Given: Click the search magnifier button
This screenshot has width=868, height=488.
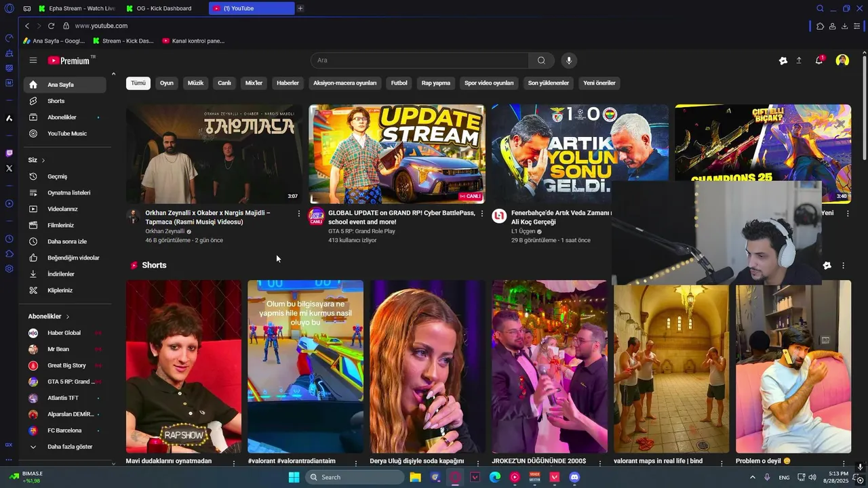Looking at the screenshot, I should pyautogui.click(x=541, y=60).
